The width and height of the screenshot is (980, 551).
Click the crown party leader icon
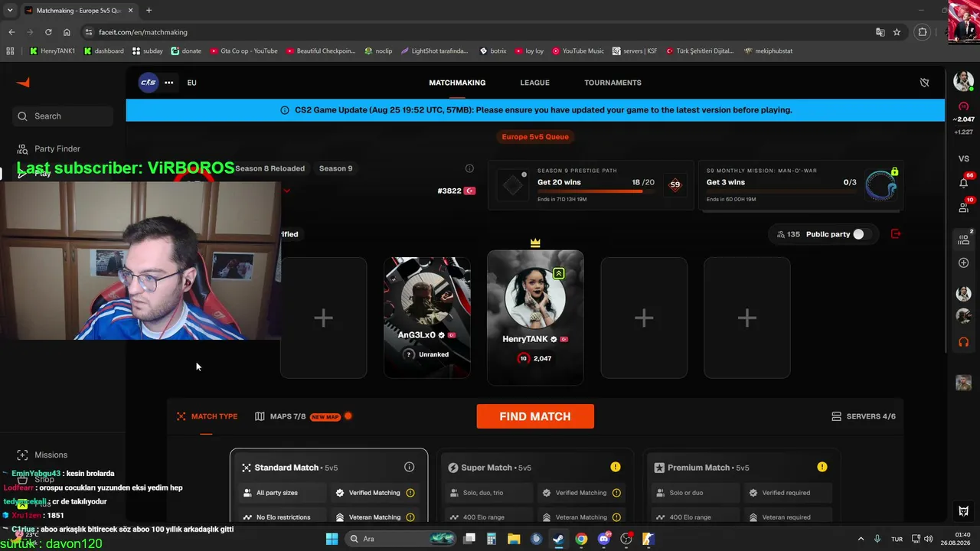tap(535, 243)
